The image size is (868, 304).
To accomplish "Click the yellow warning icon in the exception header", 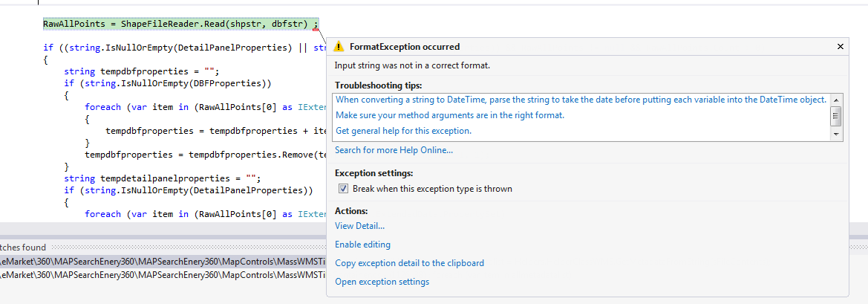I will (x=339, y=47).
